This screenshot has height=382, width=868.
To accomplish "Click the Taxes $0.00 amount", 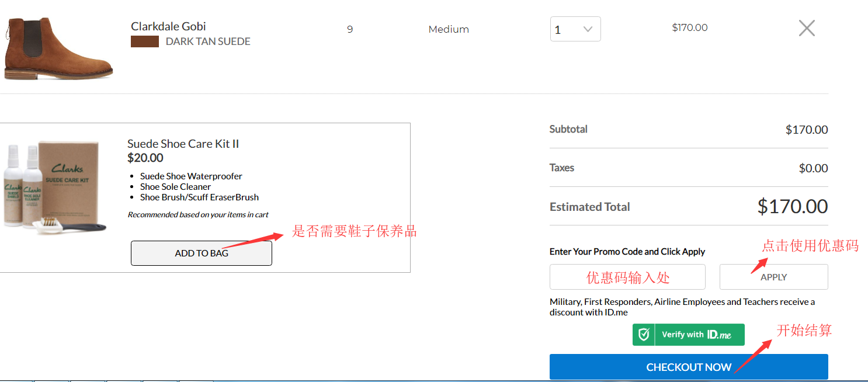I will click(813, 168).
